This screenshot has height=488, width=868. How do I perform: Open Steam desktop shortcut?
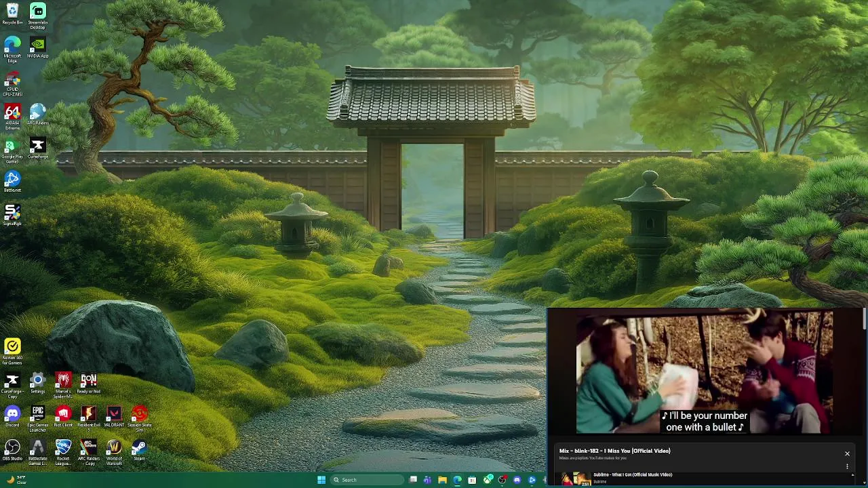click(140, 450)
